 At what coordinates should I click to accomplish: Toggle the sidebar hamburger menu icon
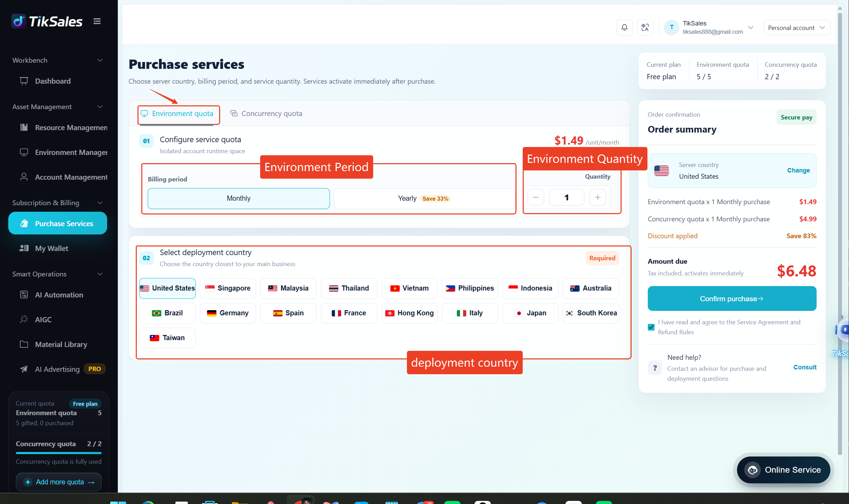[97, 21]
